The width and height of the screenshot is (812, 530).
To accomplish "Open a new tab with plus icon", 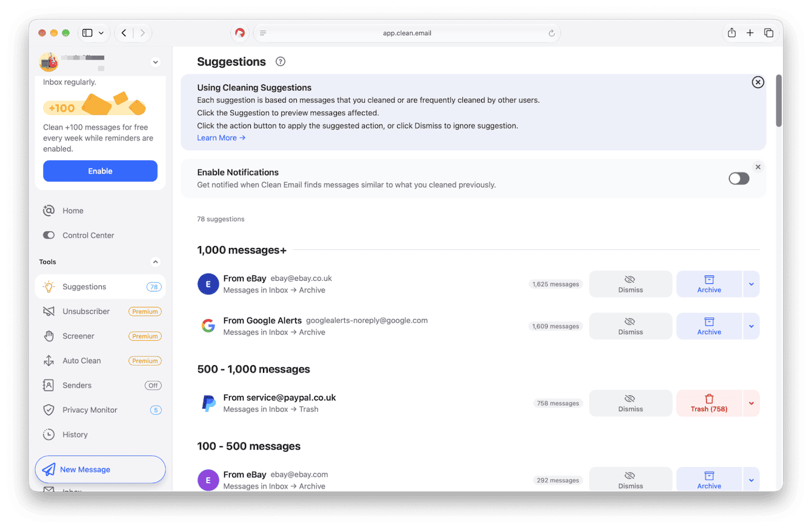I will coord(750,33).
